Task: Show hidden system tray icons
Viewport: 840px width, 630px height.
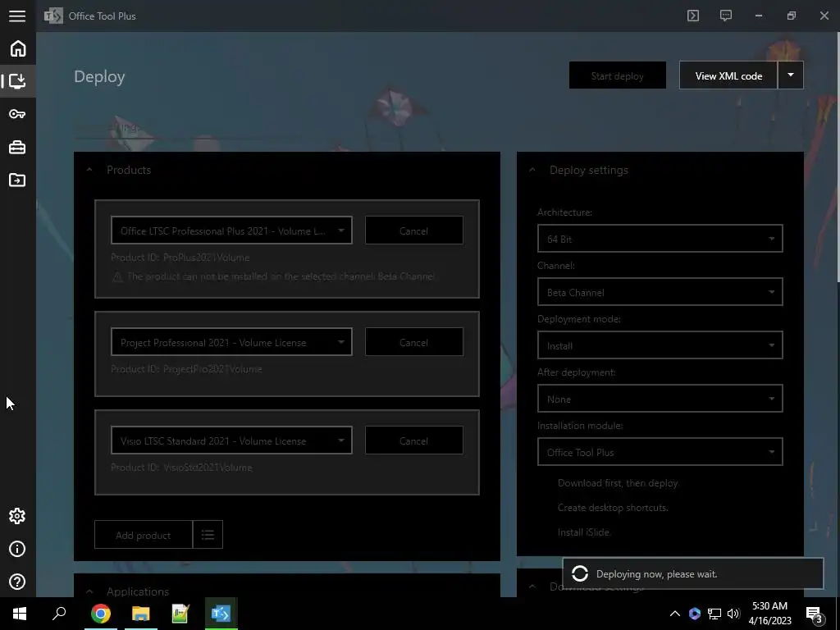Action: [675, 614]
